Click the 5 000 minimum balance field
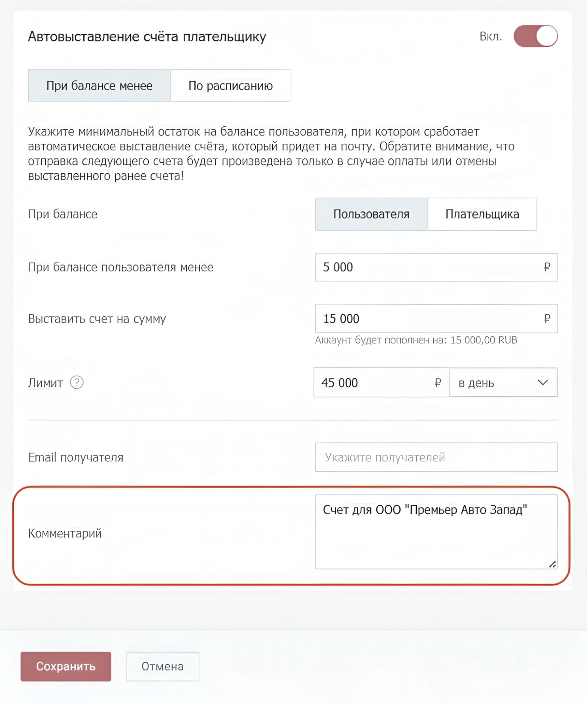This screenshot has width=588, height=704. (436, 267)
